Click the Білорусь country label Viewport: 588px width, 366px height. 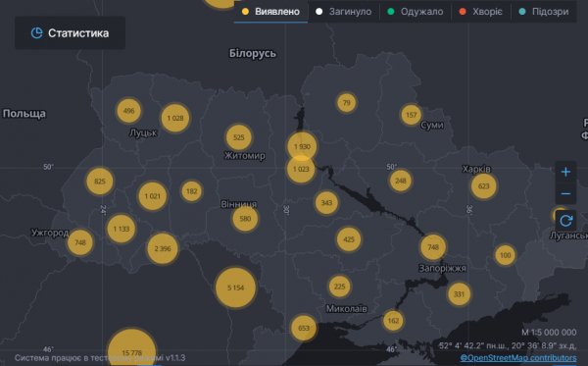(x=253, y=54)
